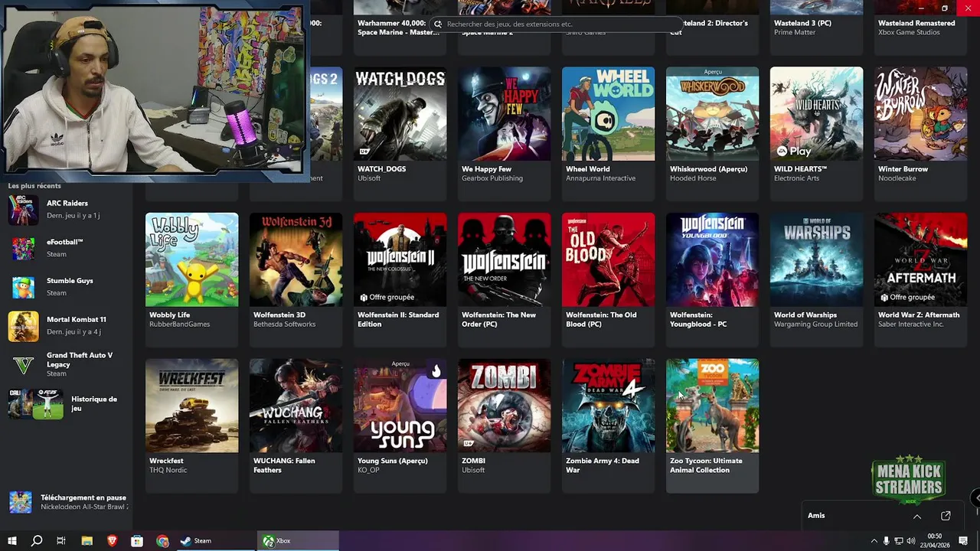
Task: Open Microsoft Store taskbar icon
Action: click(x=137, y=541)
